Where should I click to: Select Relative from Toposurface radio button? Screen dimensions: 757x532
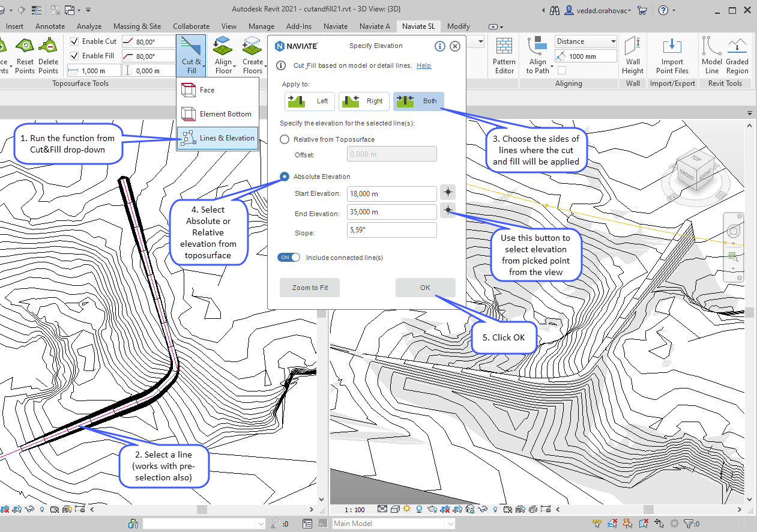[285, 139]
